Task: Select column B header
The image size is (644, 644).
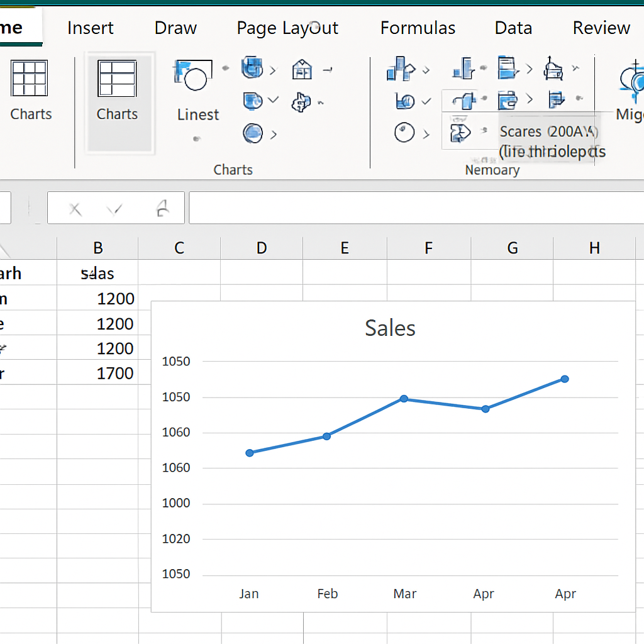Action: [97, 248]
